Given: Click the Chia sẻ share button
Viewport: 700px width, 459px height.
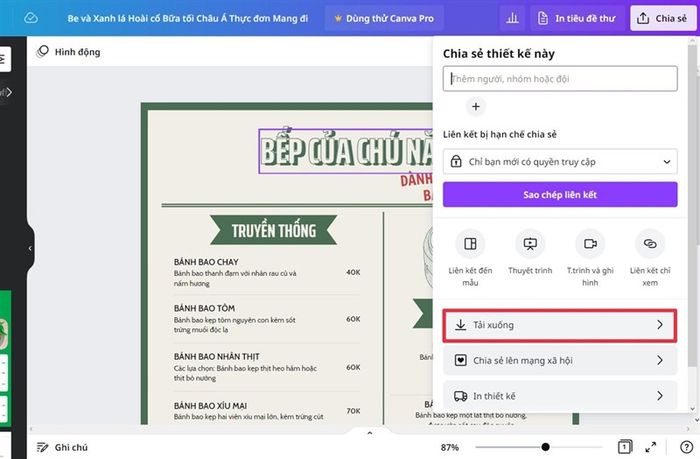Looking at the screenshot, I should pos(663,18).
